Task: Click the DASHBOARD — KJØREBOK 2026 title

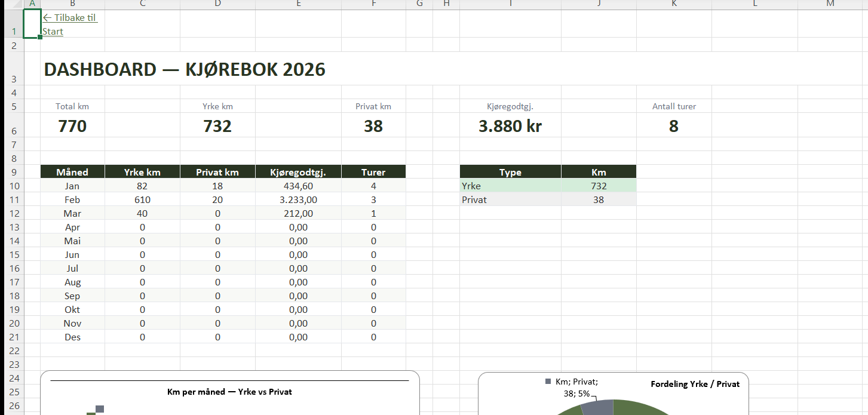Action: click(x=185, y=69)
